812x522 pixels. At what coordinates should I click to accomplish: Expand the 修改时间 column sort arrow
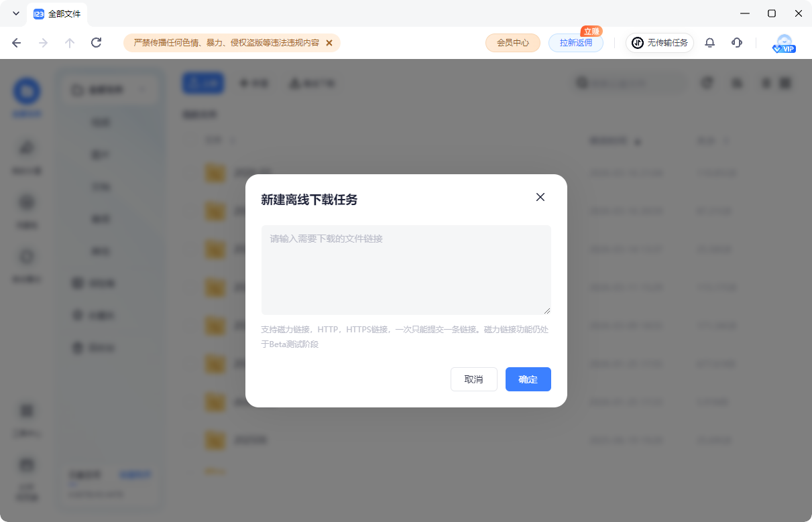(636, 141)
